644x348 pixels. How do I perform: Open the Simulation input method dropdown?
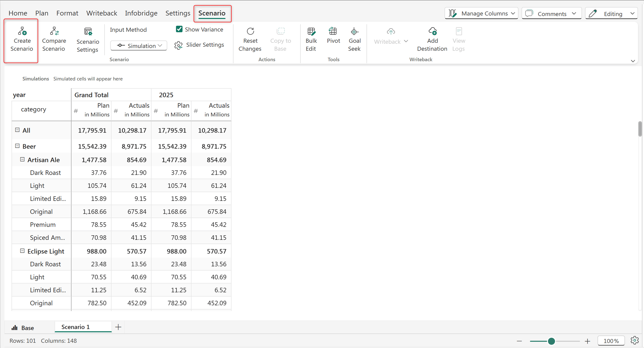[x=139, y=46]
